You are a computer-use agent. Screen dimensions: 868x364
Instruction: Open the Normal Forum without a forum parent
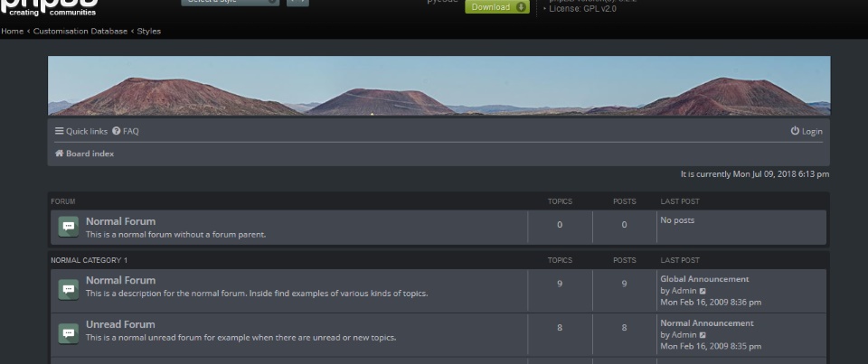point(120,221)
